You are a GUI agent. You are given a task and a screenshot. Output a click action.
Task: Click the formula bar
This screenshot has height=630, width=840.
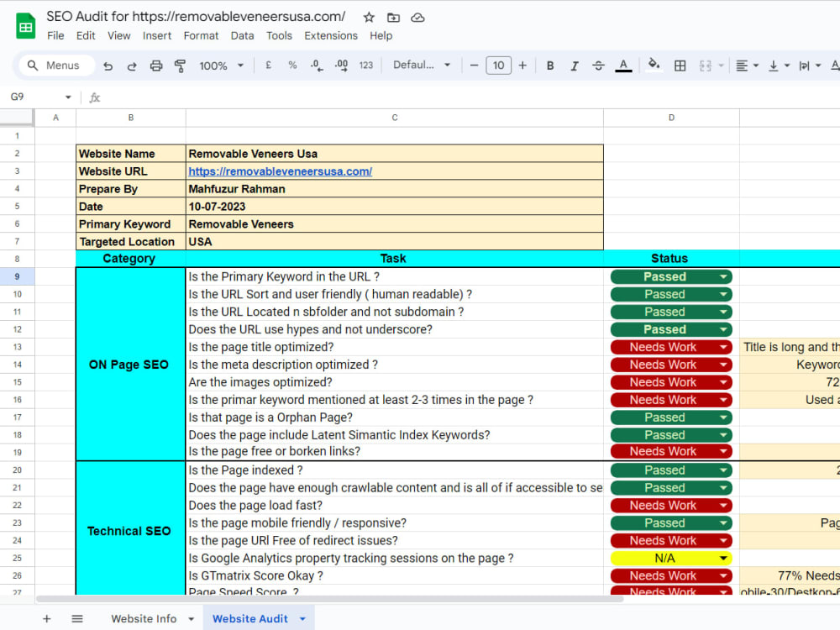point(471,97)
